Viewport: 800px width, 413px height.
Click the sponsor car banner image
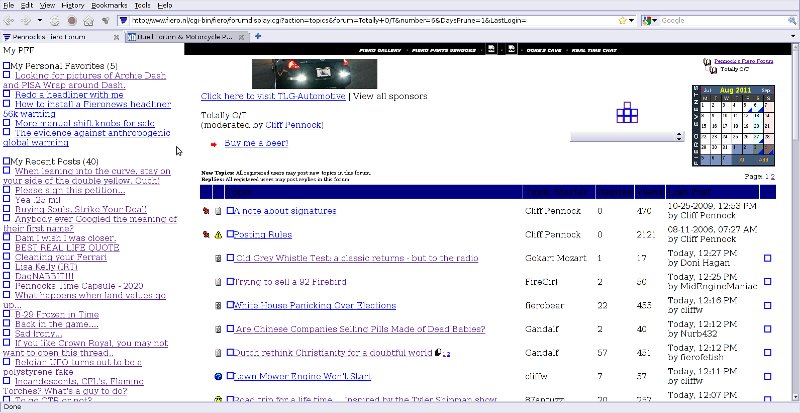point(314,74)
